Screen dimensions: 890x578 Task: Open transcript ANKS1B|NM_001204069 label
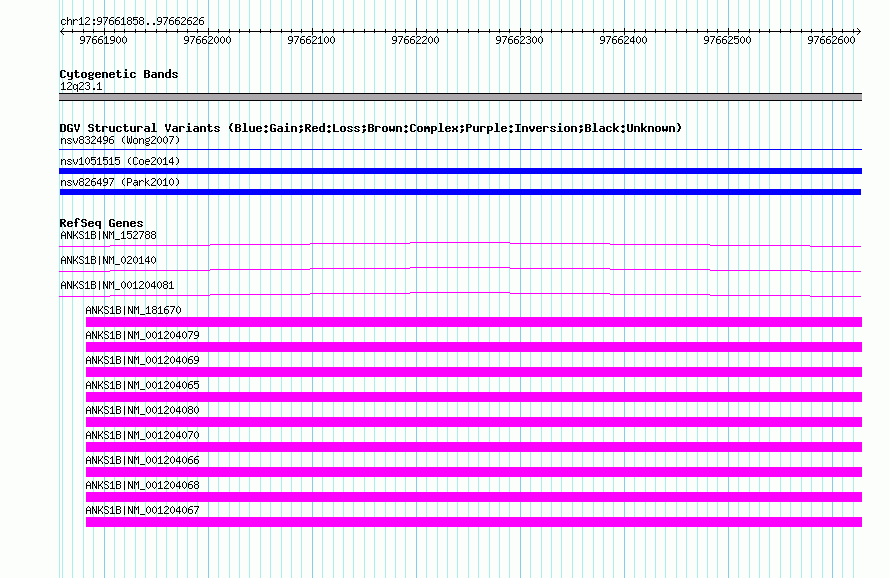(142, 360)
